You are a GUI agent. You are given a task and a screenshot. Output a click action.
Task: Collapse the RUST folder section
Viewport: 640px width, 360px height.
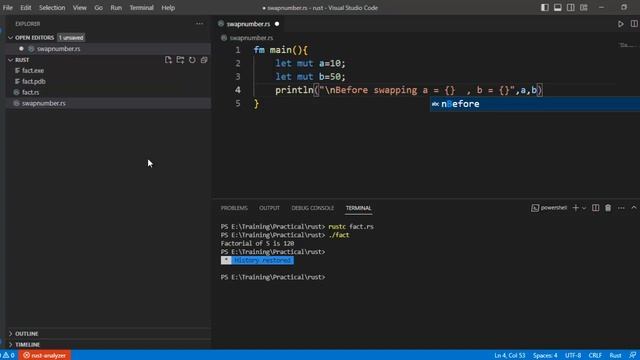click(x=11, y=60)
